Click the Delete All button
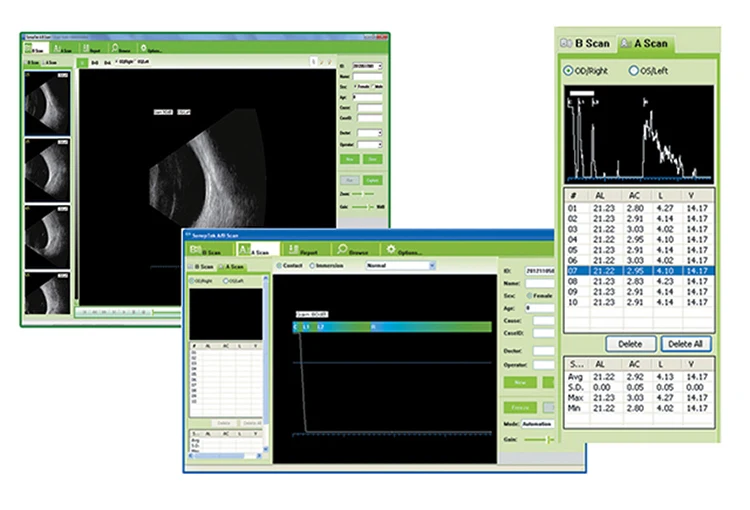Screen dimensions: 750x510 pyautogui.click(x=687, y=343)
